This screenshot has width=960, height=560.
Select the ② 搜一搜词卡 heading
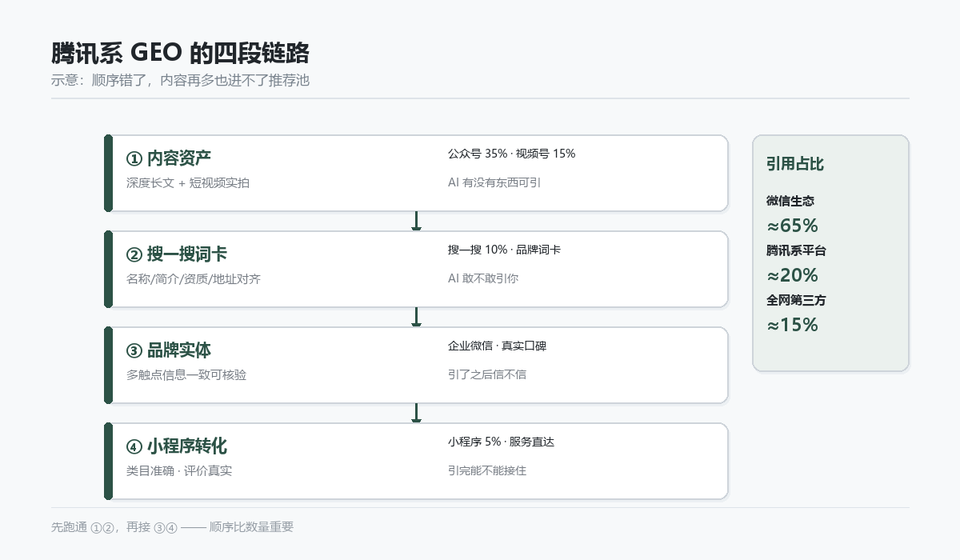pyautogui.click(x=177, y=254)
